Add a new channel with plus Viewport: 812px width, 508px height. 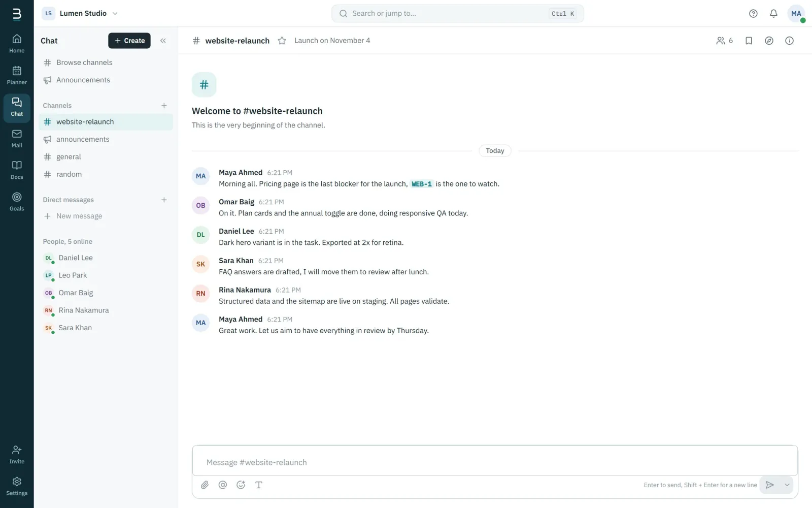164,106
